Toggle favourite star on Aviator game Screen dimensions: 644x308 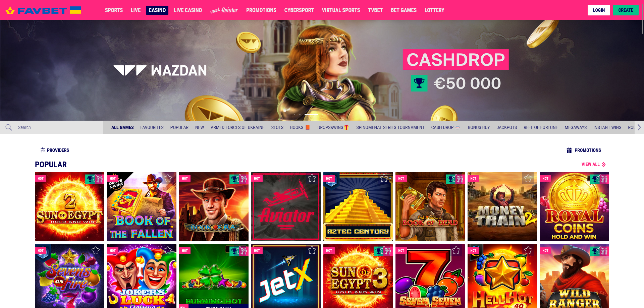[312, 178]
